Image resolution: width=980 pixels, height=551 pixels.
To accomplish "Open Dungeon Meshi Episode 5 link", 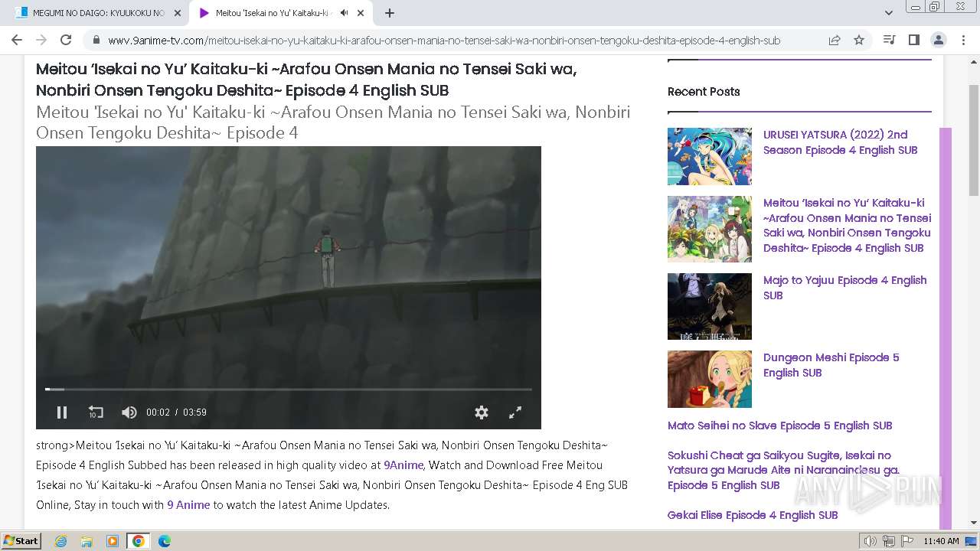I will click(x=831, y=365).
